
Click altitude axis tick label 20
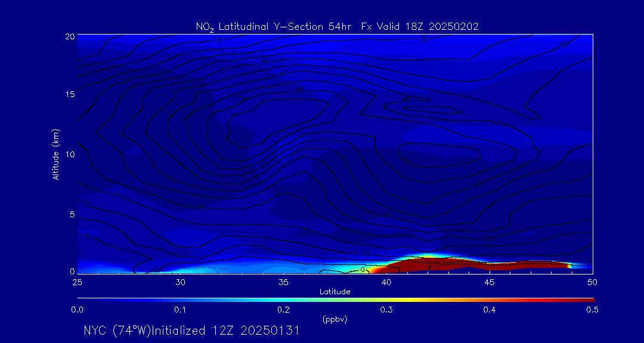(70, 36)
